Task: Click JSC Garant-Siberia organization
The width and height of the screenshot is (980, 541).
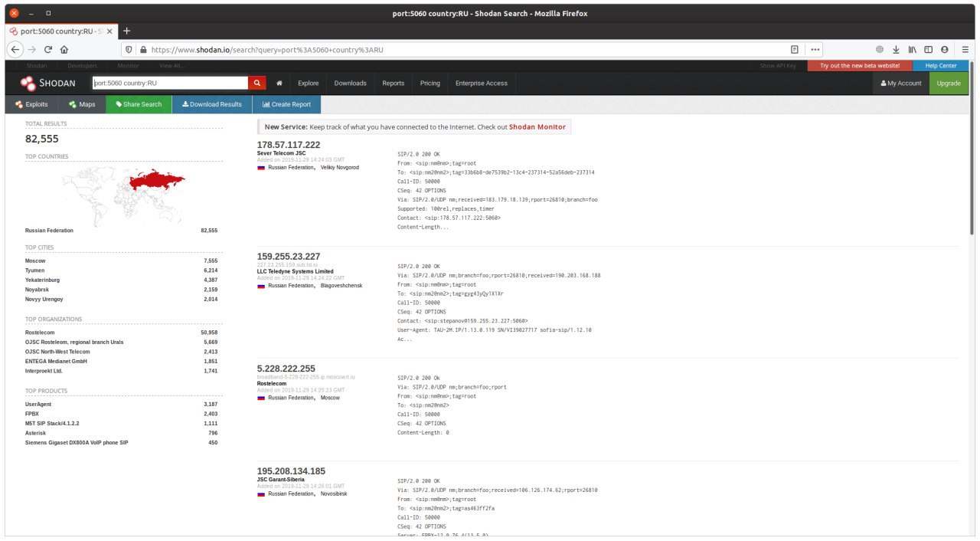Action: click(281, 480)
